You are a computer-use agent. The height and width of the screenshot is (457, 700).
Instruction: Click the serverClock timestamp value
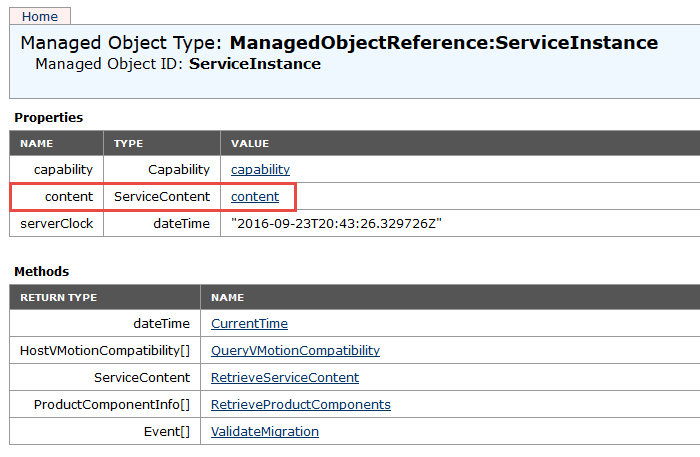pos(336,223)
